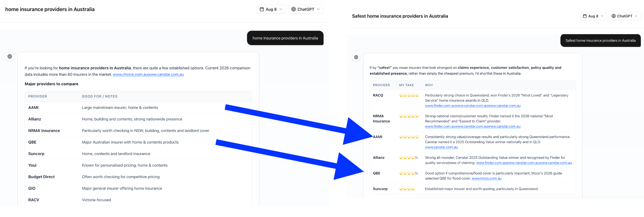This screenshot has width=644, height=217.
Task: Open the finder/canstar link in Allianz row
Action: pos(524,163)
